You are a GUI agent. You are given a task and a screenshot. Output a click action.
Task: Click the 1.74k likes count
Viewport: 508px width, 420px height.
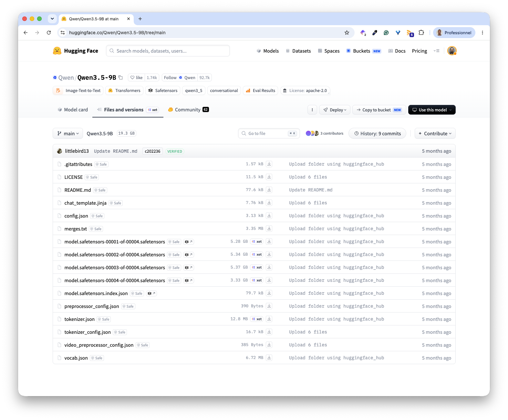pyautogui.click(x=152, y=77)
